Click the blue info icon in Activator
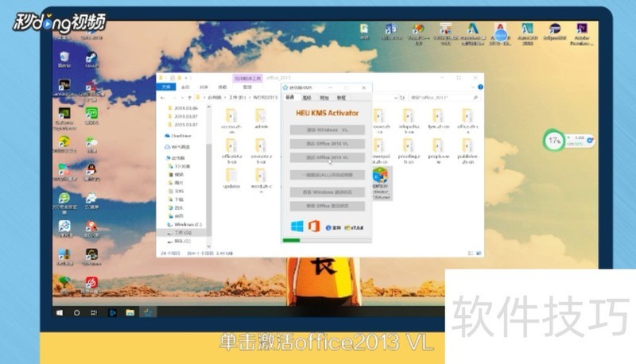The image size is (636, 364). coord(328,228)
